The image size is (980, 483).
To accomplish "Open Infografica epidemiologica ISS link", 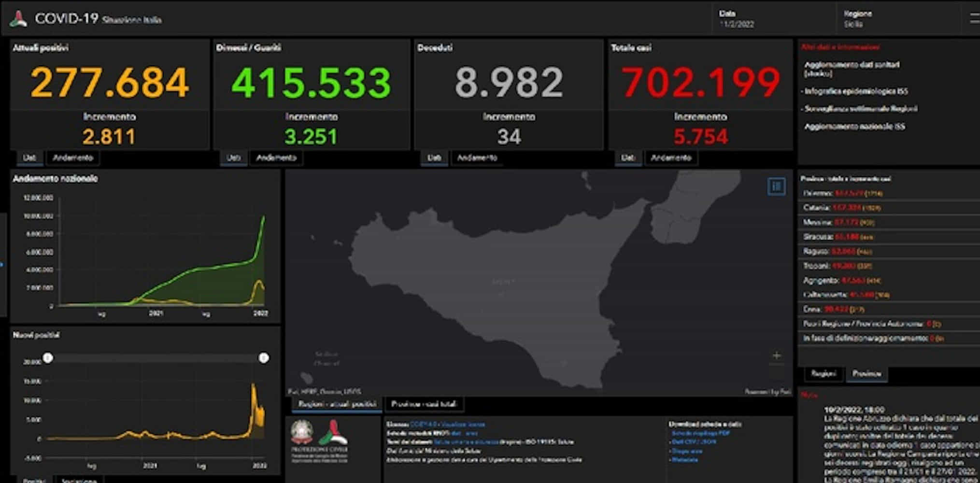I will [856, 91].
